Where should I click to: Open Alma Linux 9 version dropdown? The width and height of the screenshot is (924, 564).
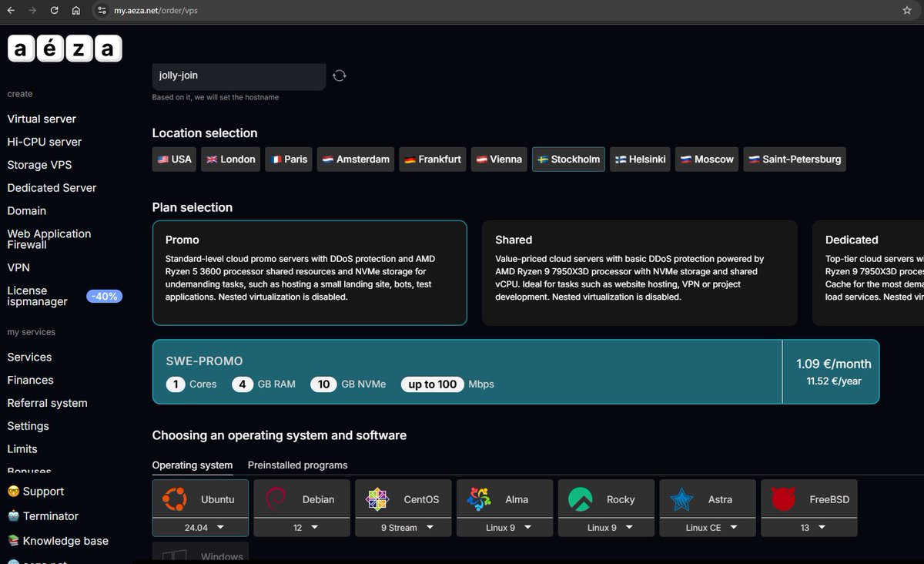coord(504,527)
